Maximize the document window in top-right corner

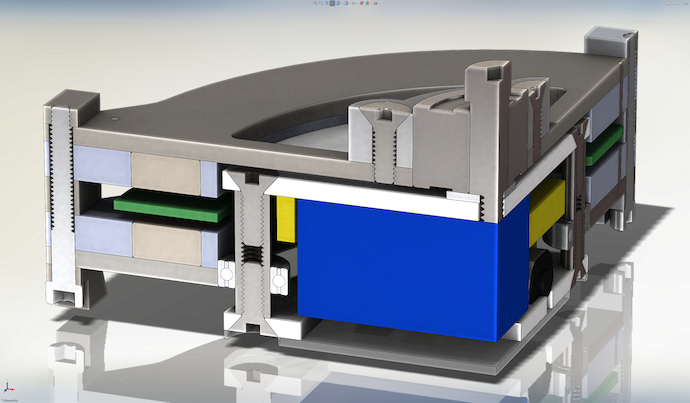pos(676,4)
